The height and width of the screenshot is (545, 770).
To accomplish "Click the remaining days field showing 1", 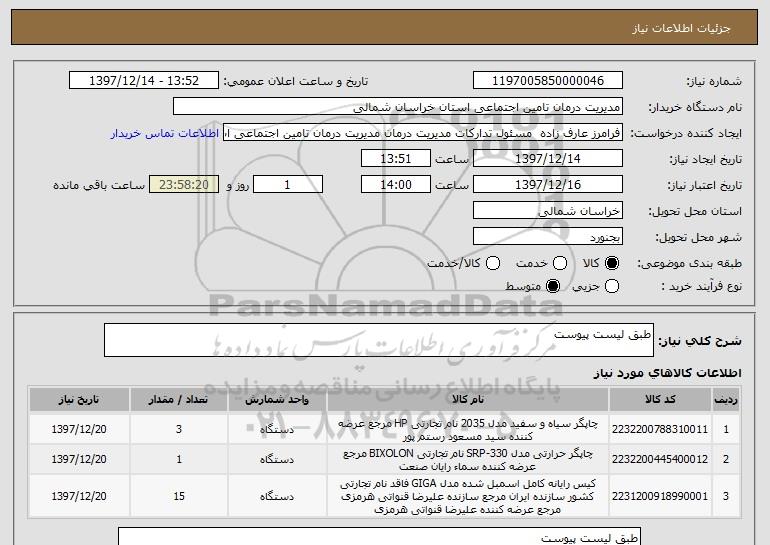I will [288, 185].
